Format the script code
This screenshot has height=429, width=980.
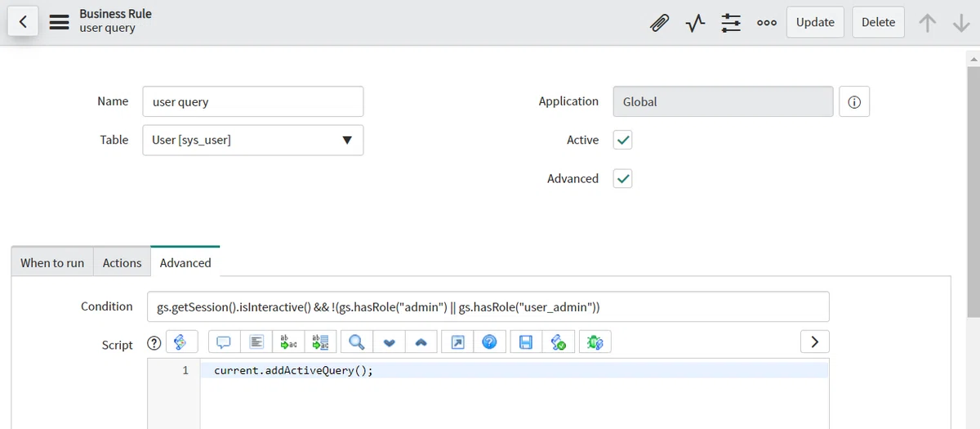256,342
